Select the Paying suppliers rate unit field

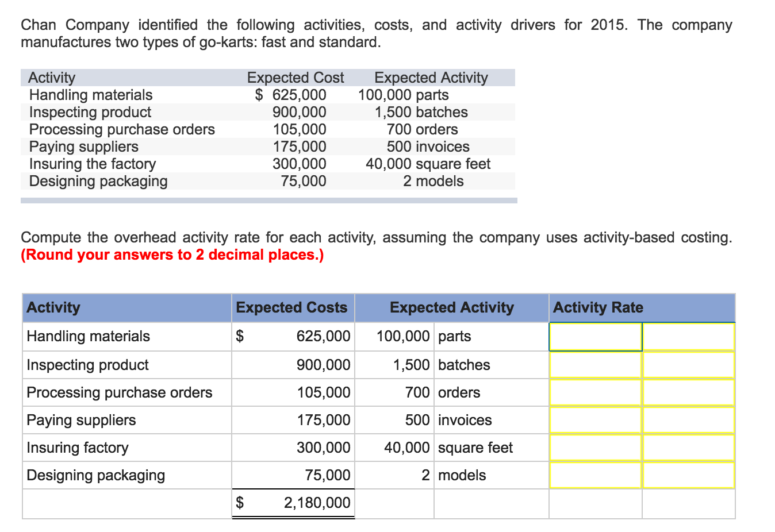point(689,420)
